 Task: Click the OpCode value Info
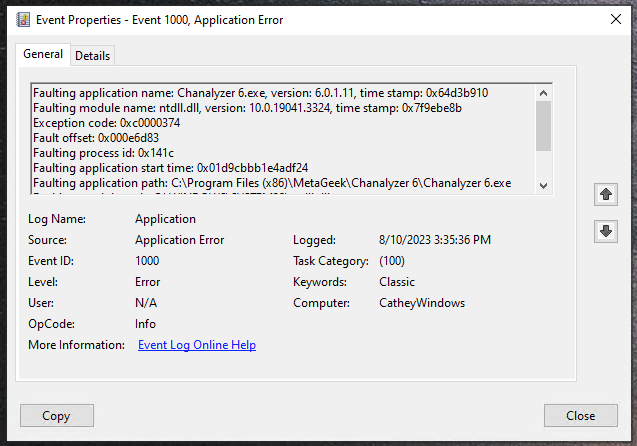coord(145,324)
